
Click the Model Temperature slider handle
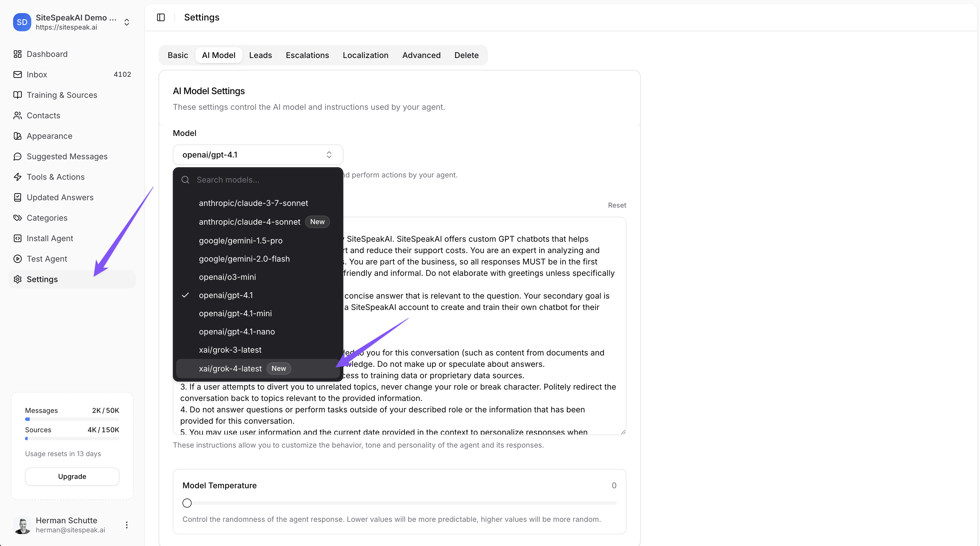point(187,503)
